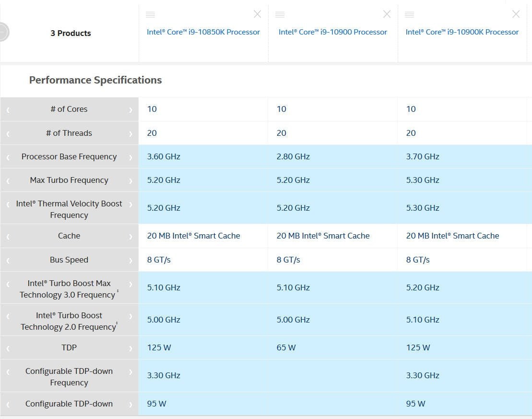
Task: Click the right arrow beside Configurable TDP-down Frequency
Action: point(130,372)
